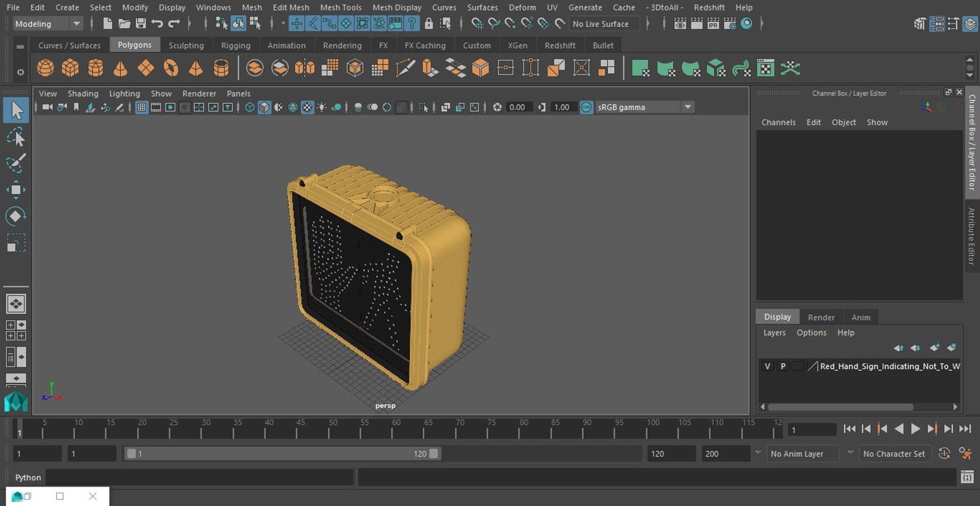Viewport: 980px width, 506px height.
Task: Activate the Lasso select tool
Action: [15, 137]
